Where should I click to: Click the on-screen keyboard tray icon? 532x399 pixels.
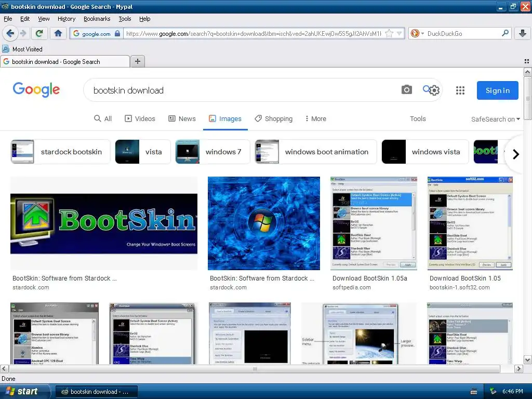pos(474,392)
